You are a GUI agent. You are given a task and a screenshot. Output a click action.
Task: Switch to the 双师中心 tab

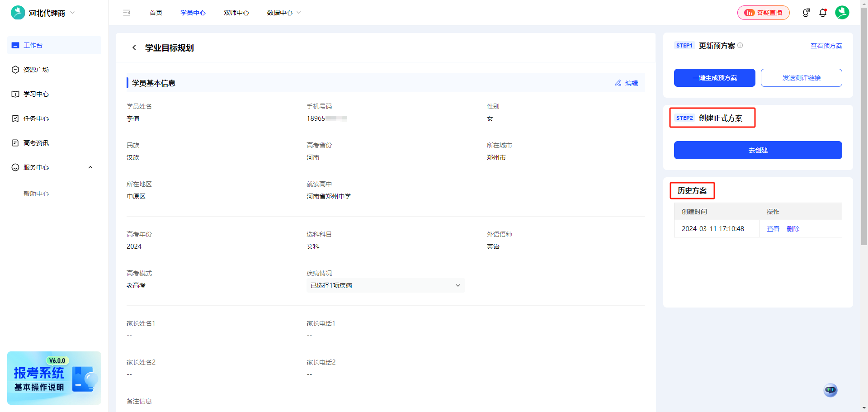(236, 13)
